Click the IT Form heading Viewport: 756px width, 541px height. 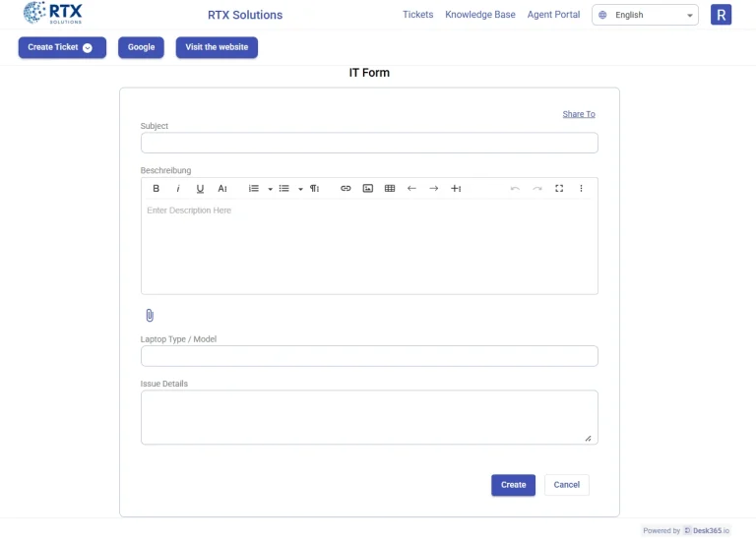pyautogui.click(x=369, y=73)
